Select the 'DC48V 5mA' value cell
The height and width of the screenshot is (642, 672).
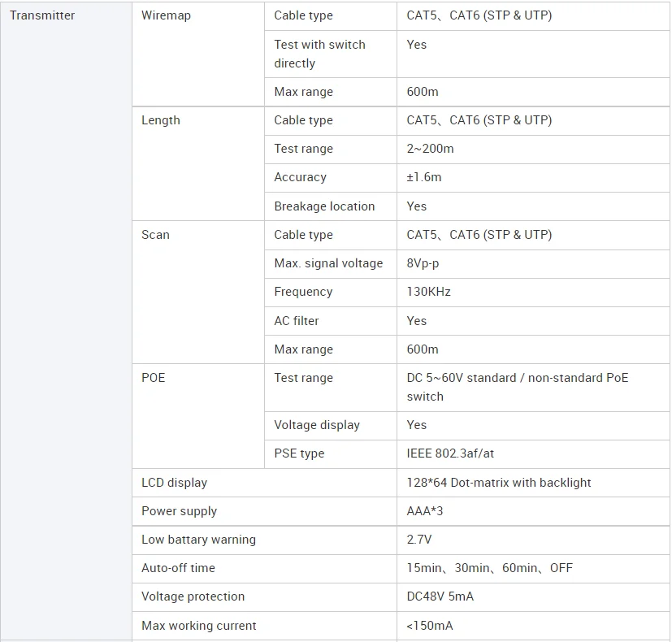click(440, 596)
